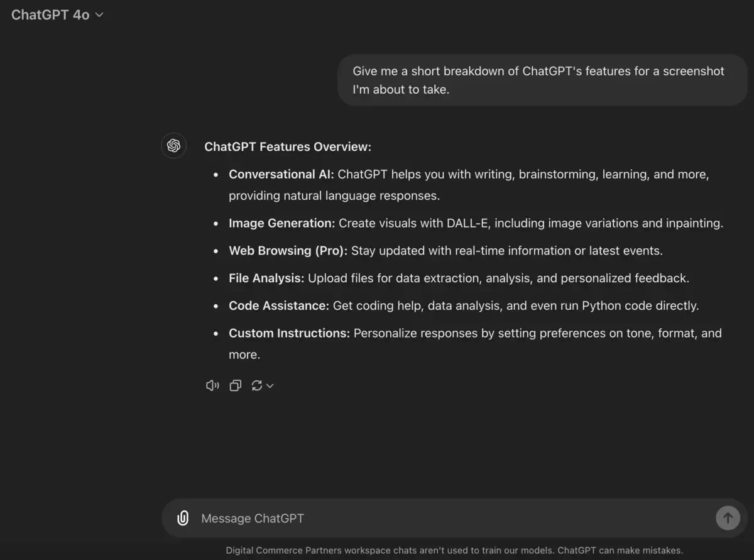Click the workspace disclaimer text at the bottom

point(455,550)
